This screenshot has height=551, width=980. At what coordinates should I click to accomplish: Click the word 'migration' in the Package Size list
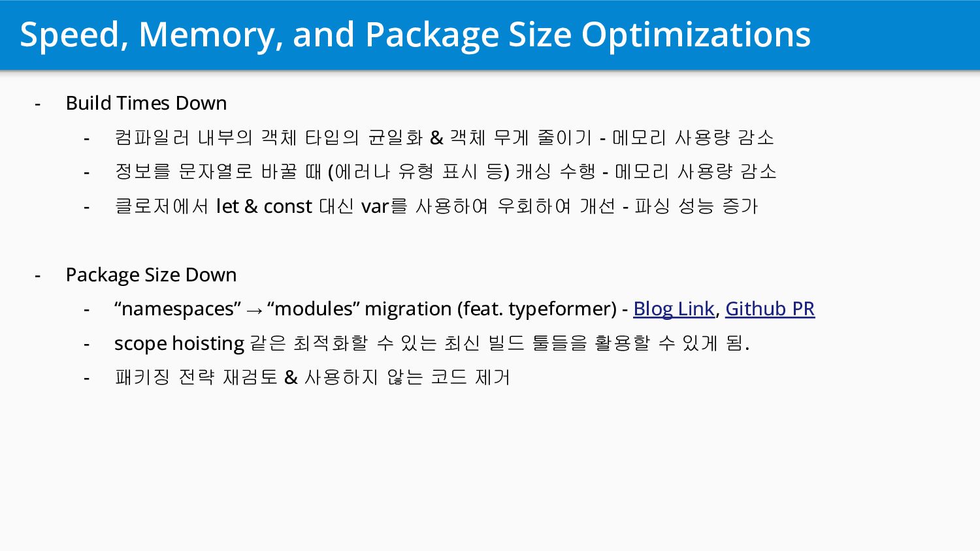click(x=408, y=309)
